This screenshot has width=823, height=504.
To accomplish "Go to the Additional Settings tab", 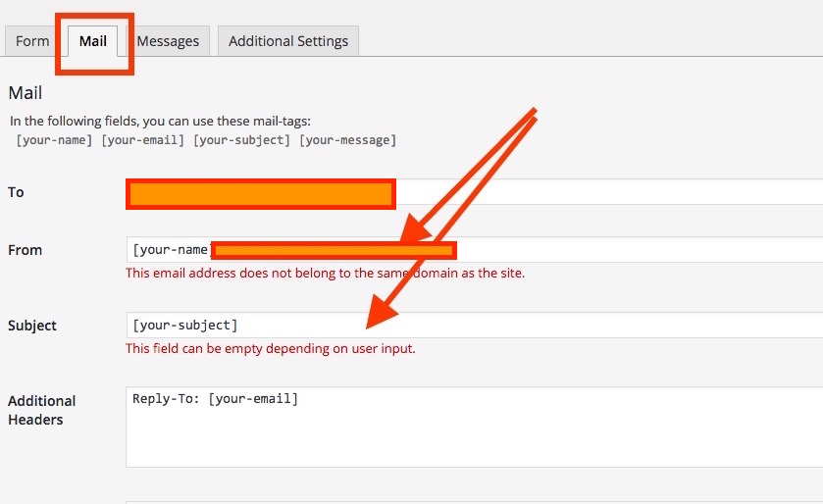I will click(x=288, y=41).
